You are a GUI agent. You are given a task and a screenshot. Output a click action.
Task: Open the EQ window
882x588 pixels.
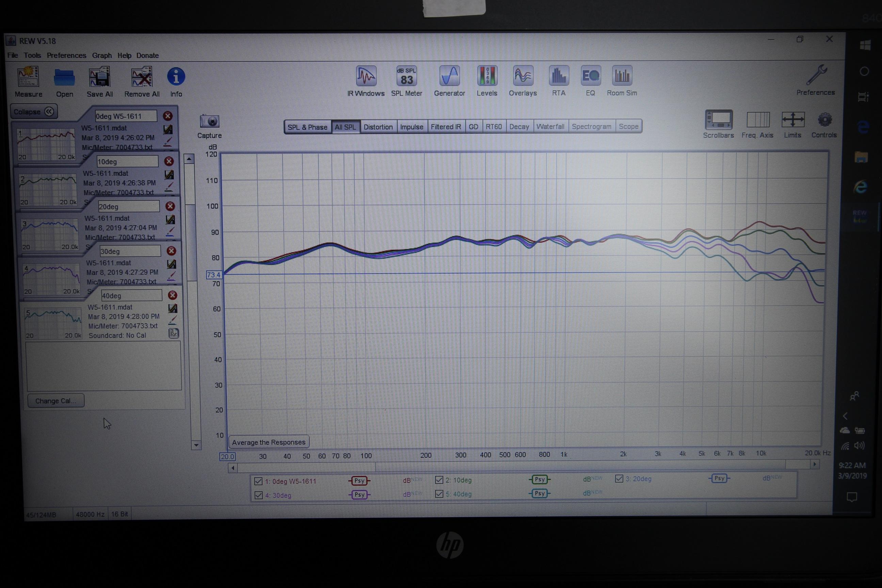coord(590,75)
